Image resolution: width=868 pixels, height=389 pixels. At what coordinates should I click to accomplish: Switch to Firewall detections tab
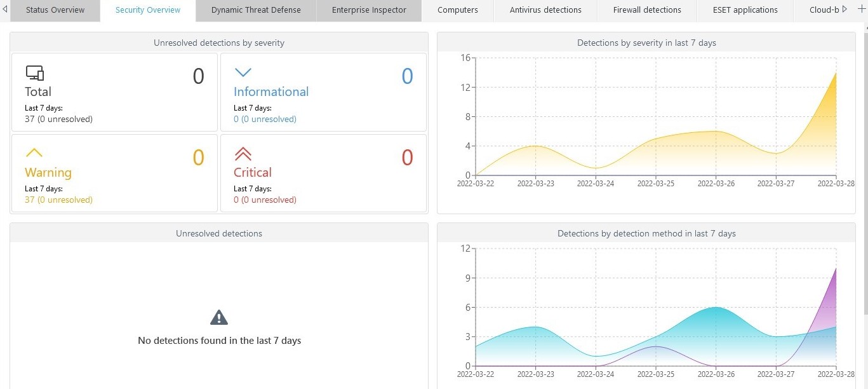(x=647, y=10)
